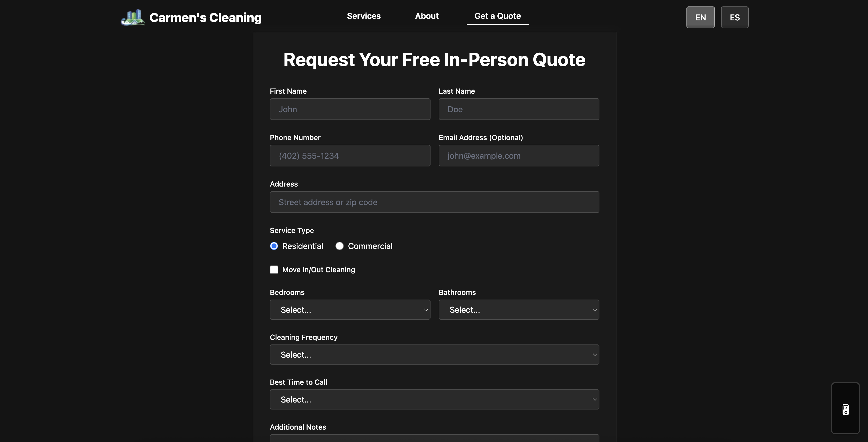Focus the optional Email Address field
This screenshot has height=442, width=868.
519,156
